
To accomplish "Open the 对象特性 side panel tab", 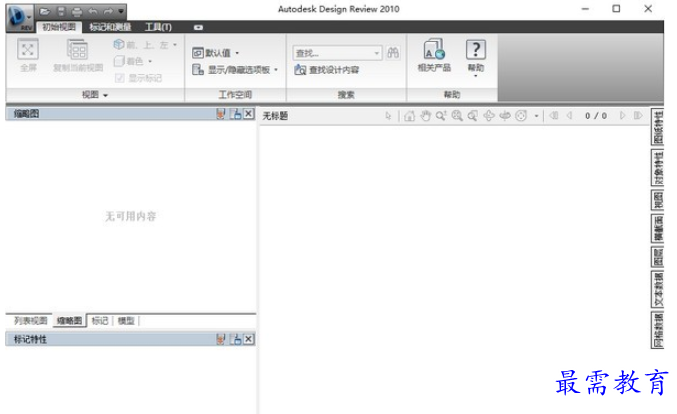I will (x=658, y=168).
